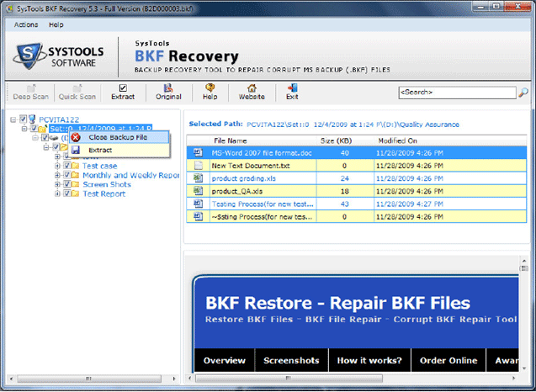
Task: Click preview panel scroll up arrow
Action: [x=524, y=261]
